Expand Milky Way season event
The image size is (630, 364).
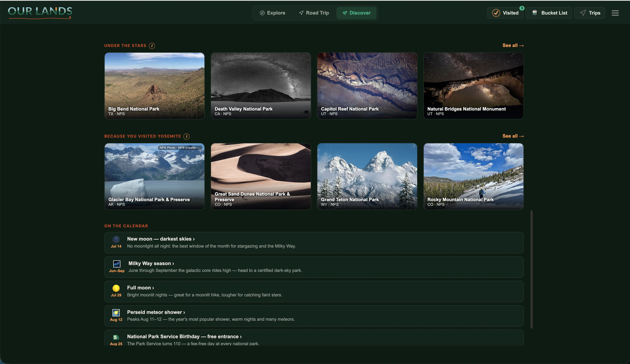click(x=314, y=267)
